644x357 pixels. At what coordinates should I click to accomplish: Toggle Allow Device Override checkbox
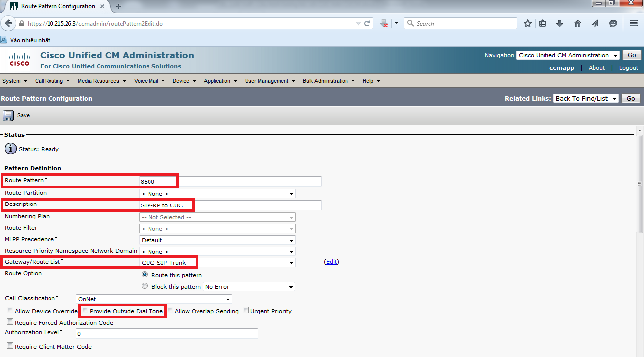(x=10, y=311)
